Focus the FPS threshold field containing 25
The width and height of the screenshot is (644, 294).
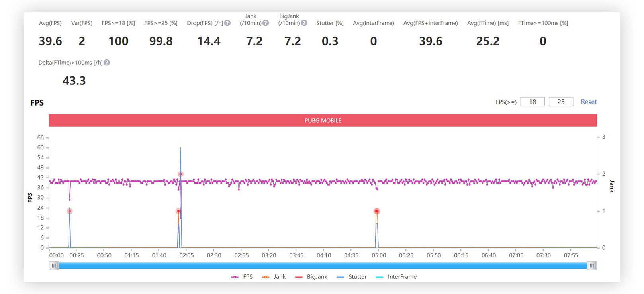(561, 102)
